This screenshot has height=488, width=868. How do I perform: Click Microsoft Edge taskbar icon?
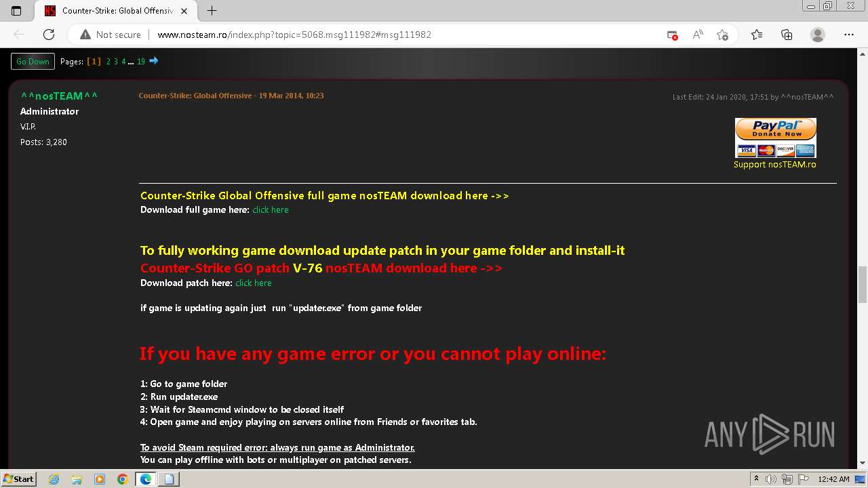point(146,479)
